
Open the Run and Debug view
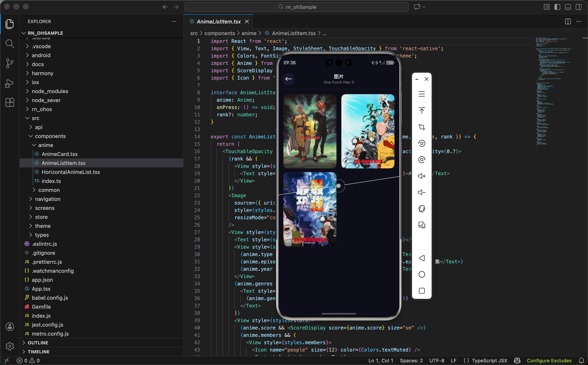tap(10, 83)
